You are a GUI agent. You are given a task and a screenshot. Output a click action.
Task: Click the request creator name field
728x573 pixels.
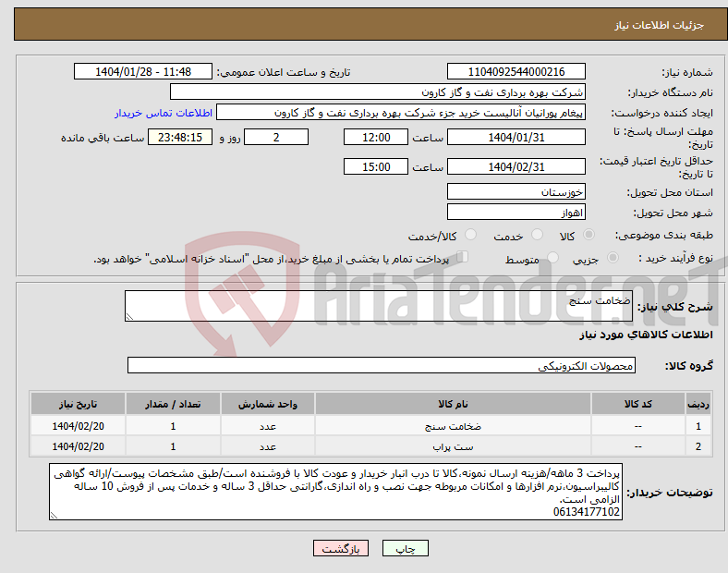401,113
